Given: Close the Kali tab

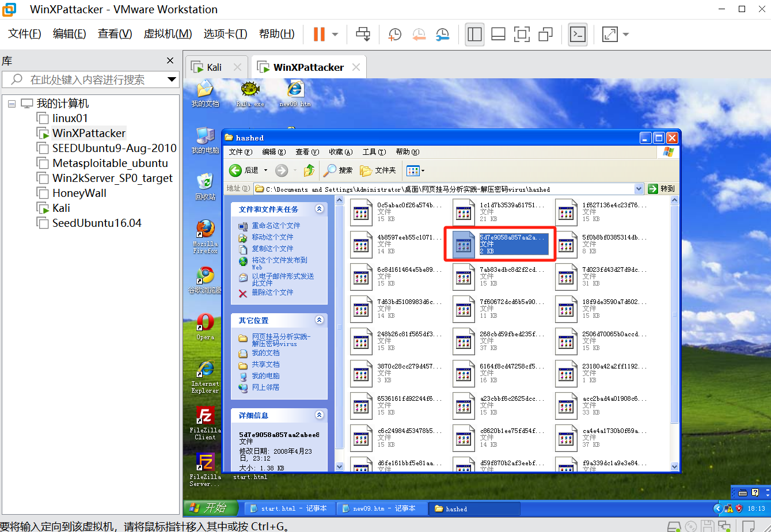Looking at the screenshot, I should [237, 67].
